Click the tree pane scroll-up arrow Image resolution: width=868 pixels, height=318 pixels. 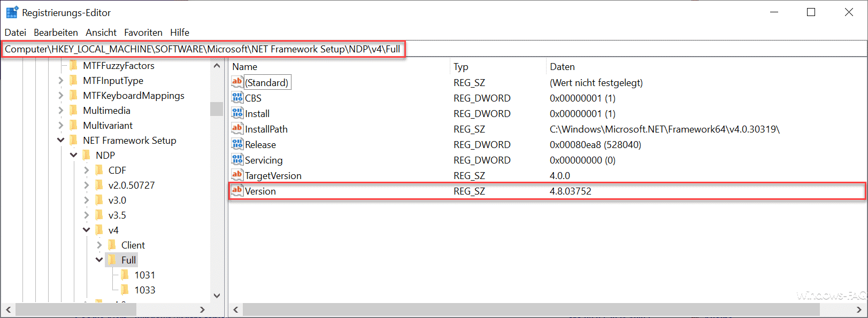[x=217, y=66]
